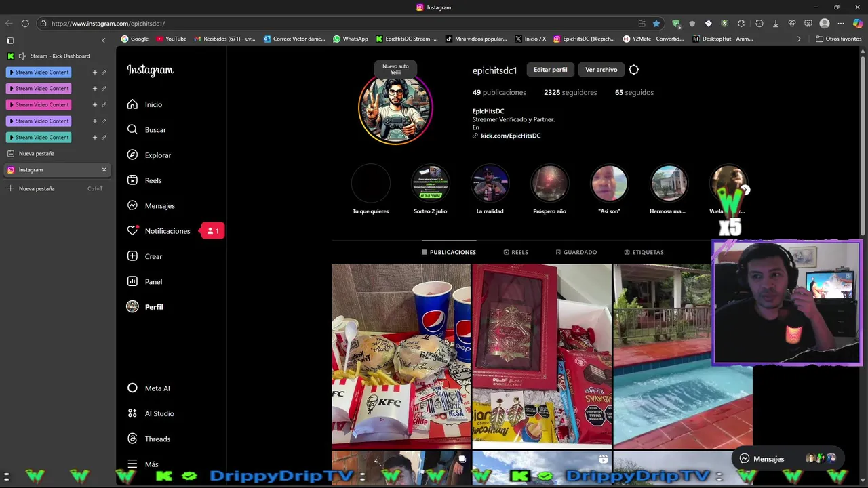Open Otros favoritos folder
The width and height of the screenshot is (868, 488).
(x=839, y=39)
